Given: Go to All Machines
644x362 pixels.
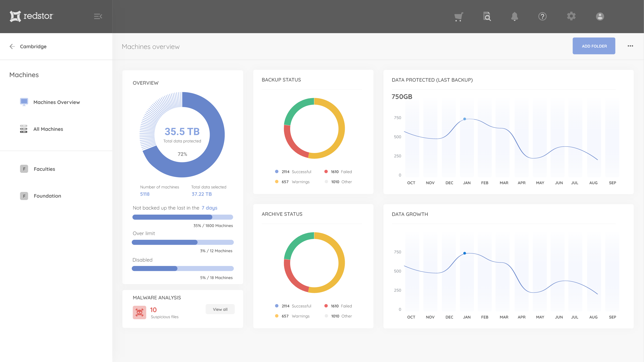Looking at the screenshot, I should pyautogui.click(x=48, y=129).
